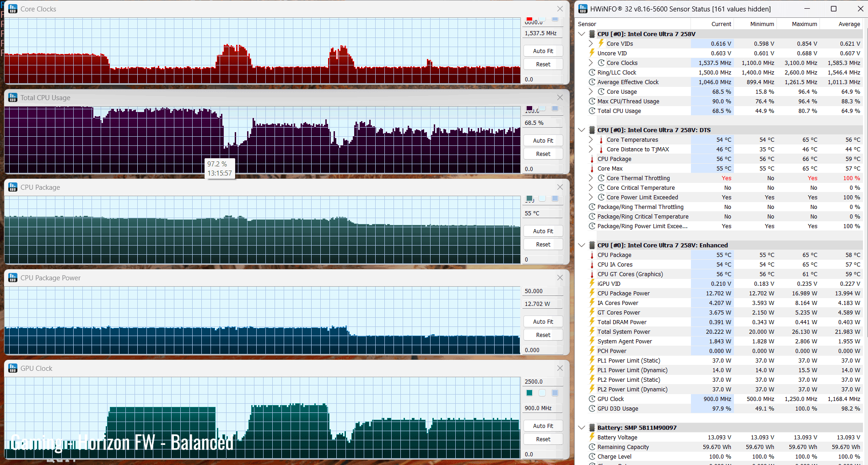
Task: Collapse the 258V: DTS sensor group
Action: pos(582,130)
